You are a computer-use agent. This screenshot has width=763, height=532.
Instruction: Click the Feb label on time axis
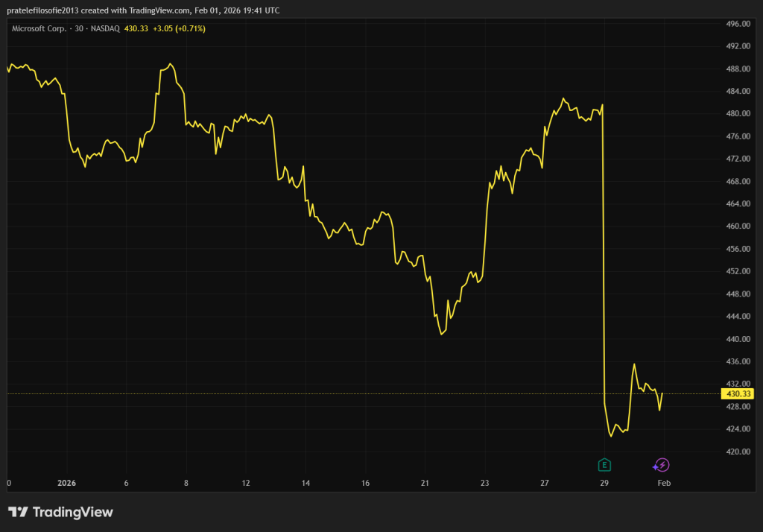coord(663,483)
